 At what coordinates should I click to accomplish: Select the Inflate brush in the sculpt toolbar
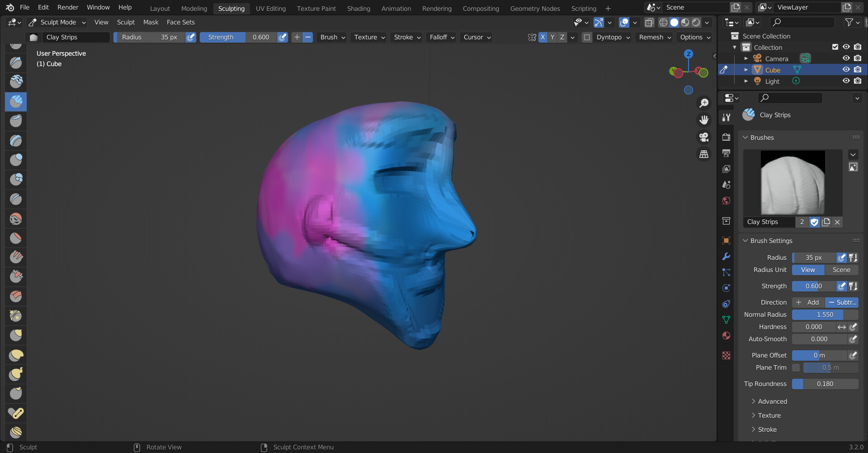pos(16,159)
